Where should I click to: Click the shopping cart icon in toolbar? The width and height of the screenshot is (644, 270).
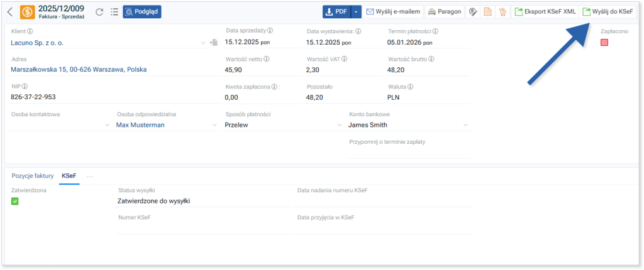click(502, 12)
